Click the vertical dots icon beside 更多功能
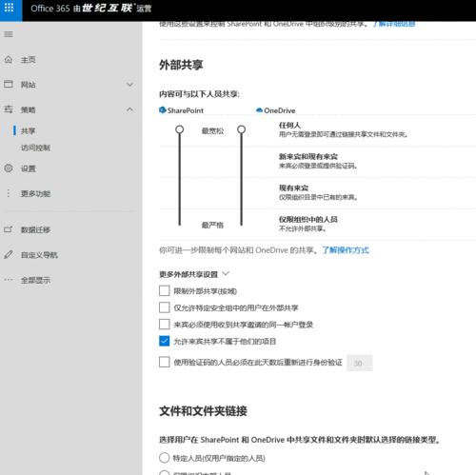The width and height of the screenshot is (476, 475). coord(9,193)
